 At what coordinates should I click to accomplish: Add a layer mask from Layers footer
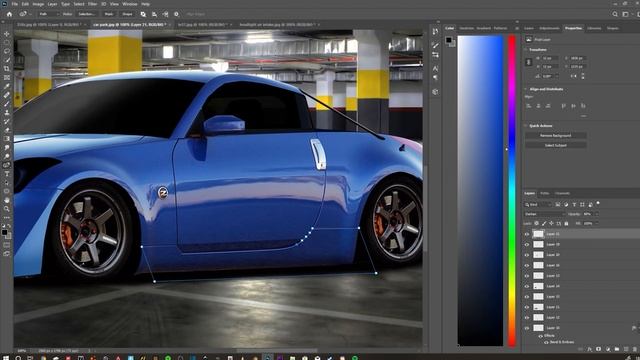coord(598,349)
